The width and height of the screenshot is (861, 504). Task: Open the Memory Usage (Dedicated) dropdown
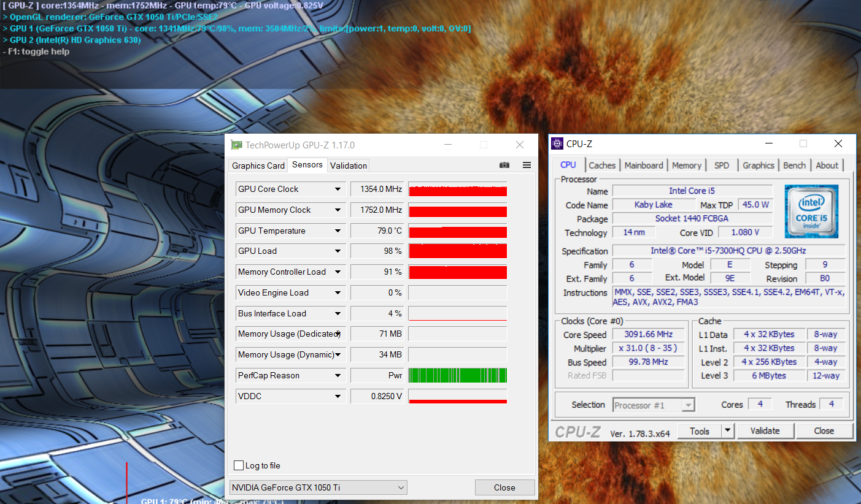338,334
